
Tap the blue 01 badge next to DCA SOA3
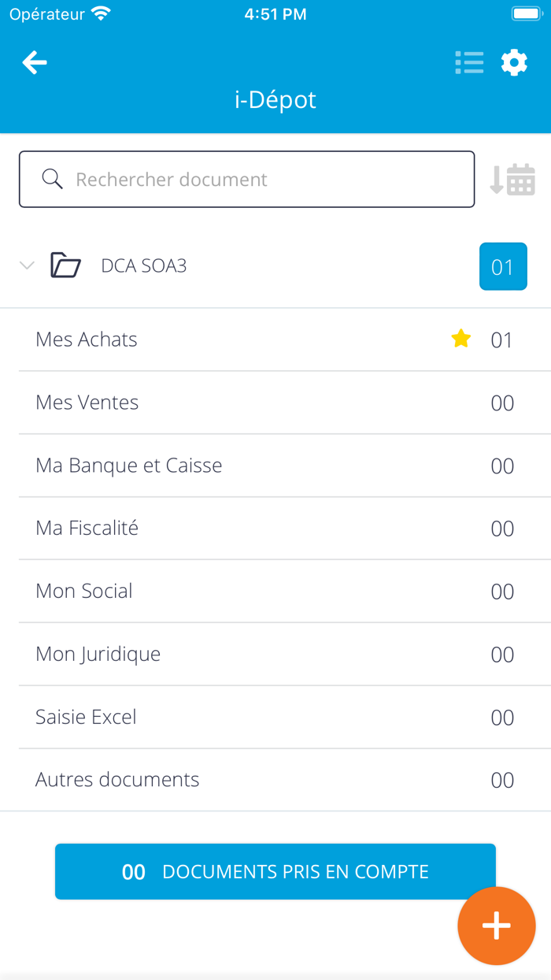tap(503, 266)
